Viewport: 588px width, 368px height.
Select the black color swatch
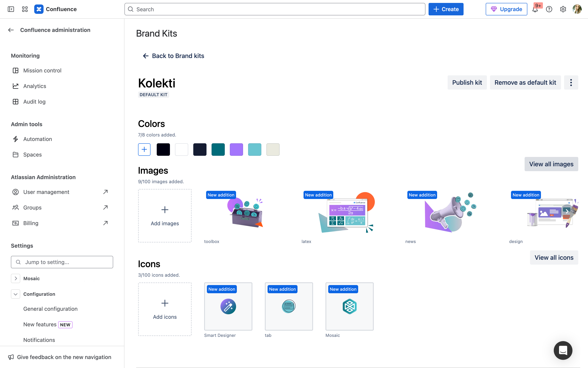click(163, 150)
